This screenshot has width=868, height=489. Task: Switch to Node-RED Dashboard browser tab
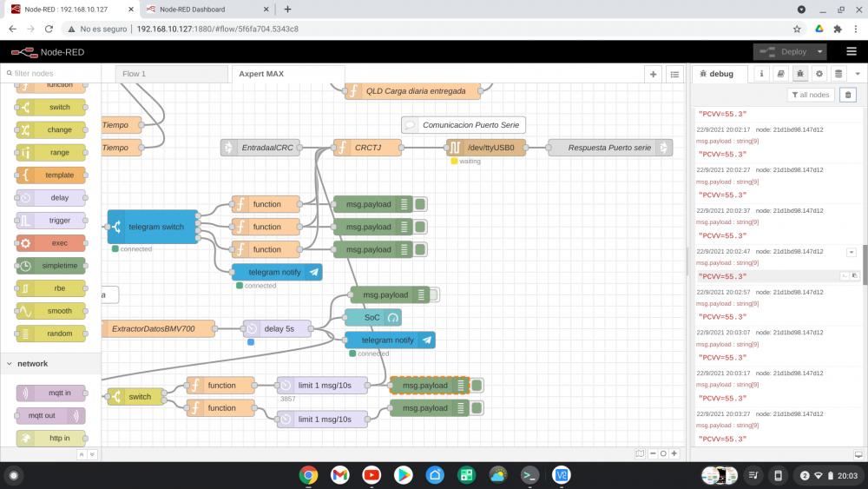207,10
